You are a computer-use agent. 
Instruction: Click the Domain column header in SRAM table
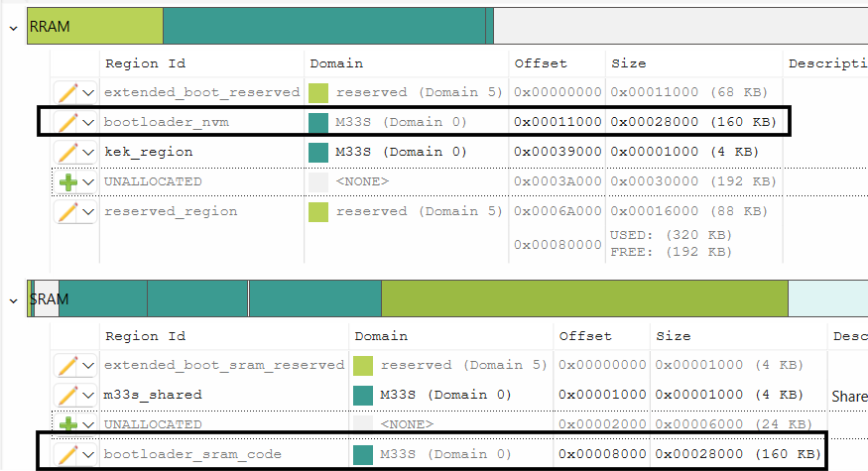pos(380,336)
